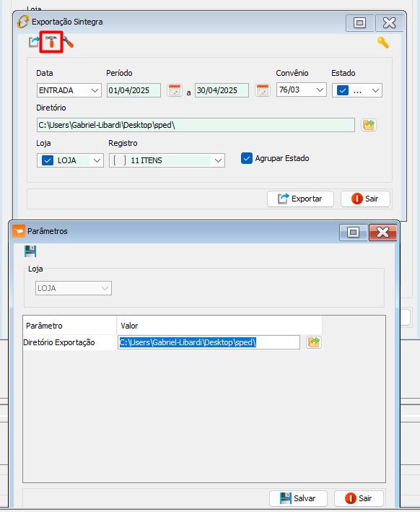Toggle the LOJA checkbox in Loja combo
This screenshot has height=512, width=420.
pos(48,160)
